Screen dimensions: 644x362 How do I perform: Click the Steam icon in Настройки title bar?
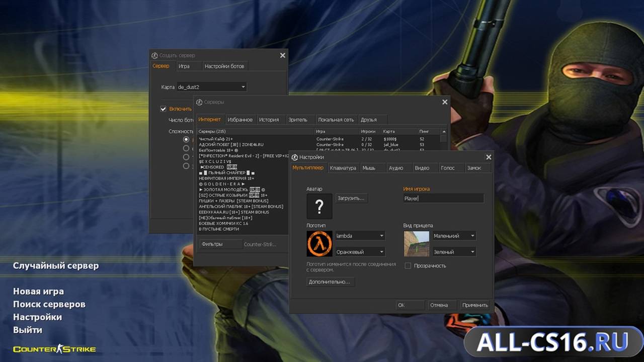point(295,157)
